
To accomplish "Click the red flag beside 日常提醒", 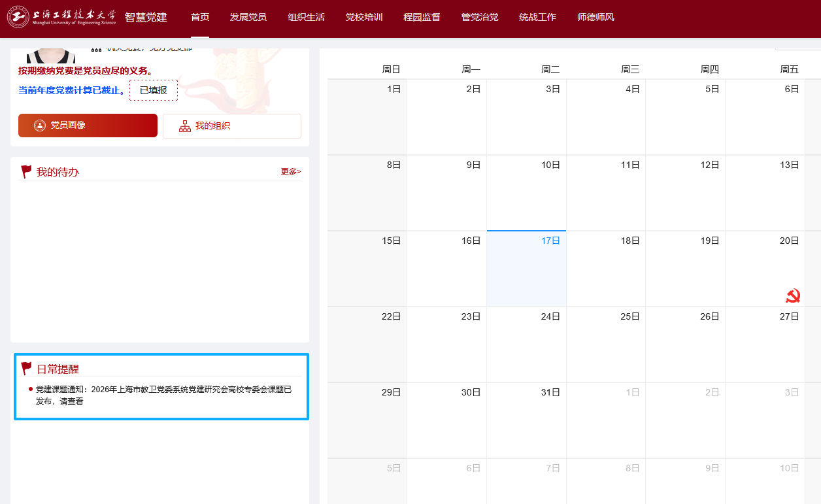I will click(x=26, y=369).
